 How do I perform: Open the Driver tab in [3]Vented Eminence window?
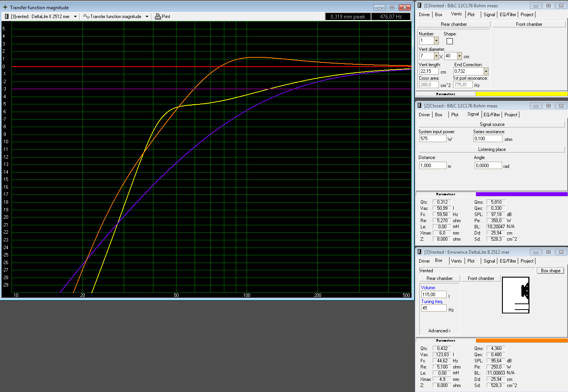[424, 261]
